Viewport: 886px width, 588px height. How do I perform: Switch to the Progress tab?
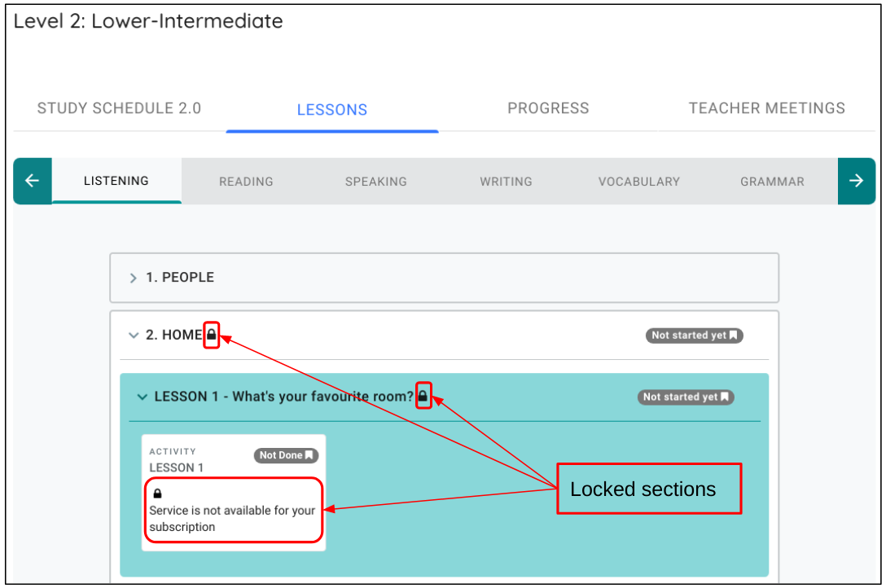tap(548, 108)
